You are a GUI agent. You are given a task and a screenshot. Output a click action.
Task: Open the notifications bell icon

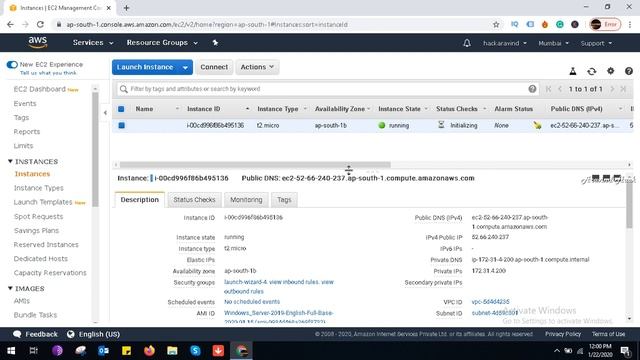click(467, 43)
